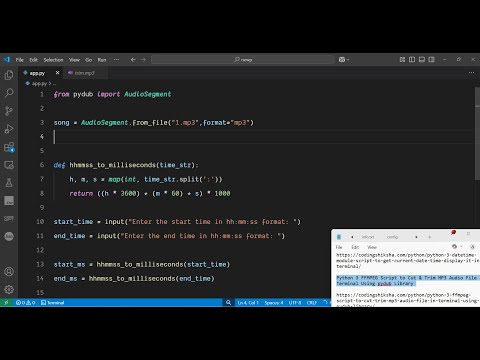Open the Edit menu in VS Code

point(33,60)
